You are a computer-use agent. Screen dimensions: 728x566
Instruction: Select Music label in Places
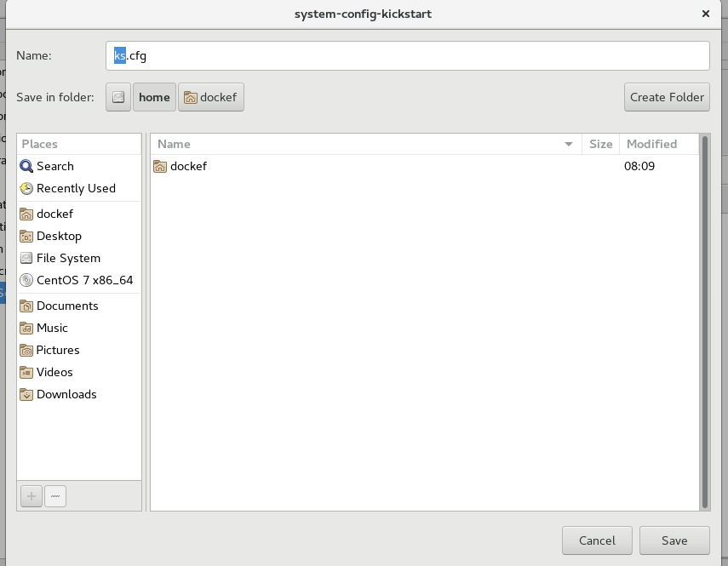click(52, 328)
